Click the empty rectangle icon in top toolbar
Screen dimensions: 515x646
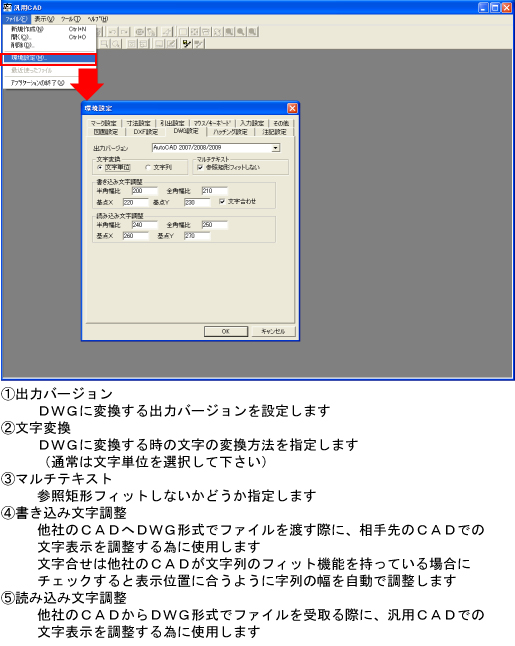[x=183, y=32]
